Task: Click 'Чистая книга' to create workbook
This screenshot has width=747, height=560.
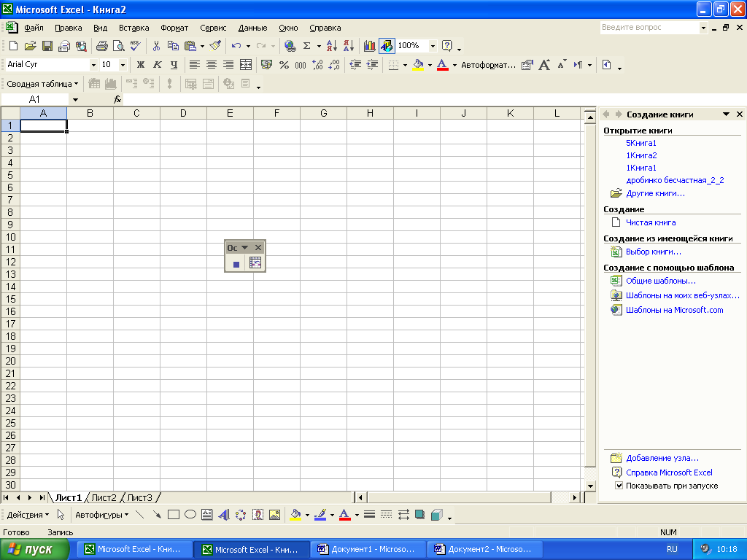Action: click(x=650, y=222)
